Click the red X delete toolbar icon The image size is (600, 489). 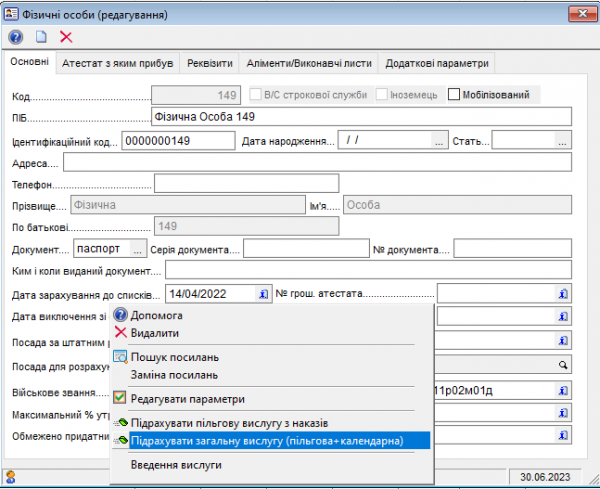[x=66, y=37]
